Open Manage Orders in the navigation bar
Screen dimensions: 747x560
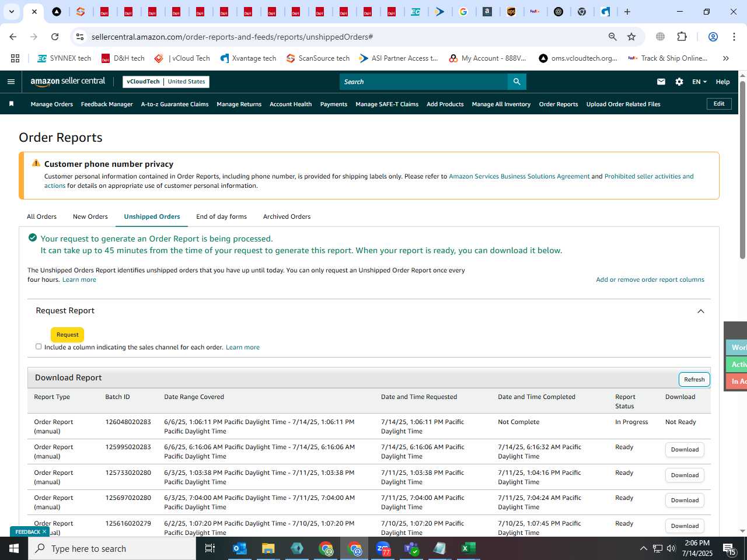point(52,104)
